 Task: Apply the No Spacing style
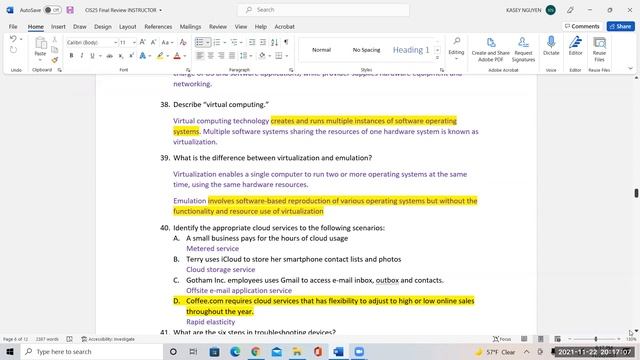366,50
